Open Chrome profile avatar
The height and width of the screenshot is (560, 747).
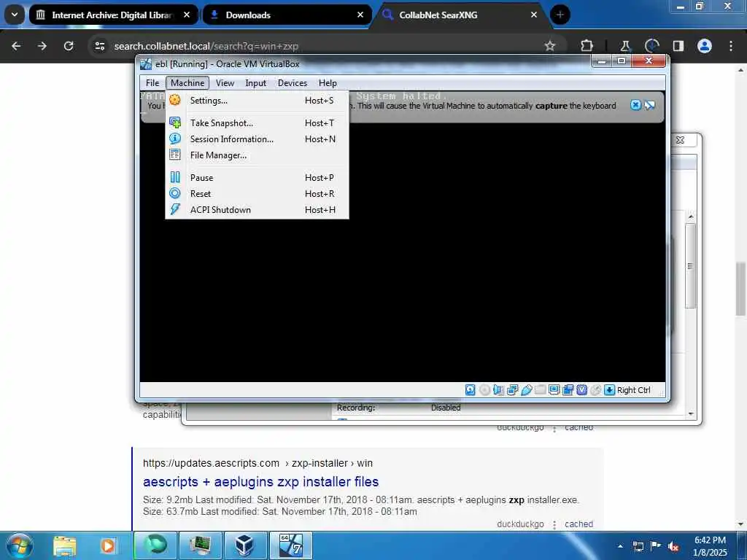[x=704, y=46]
